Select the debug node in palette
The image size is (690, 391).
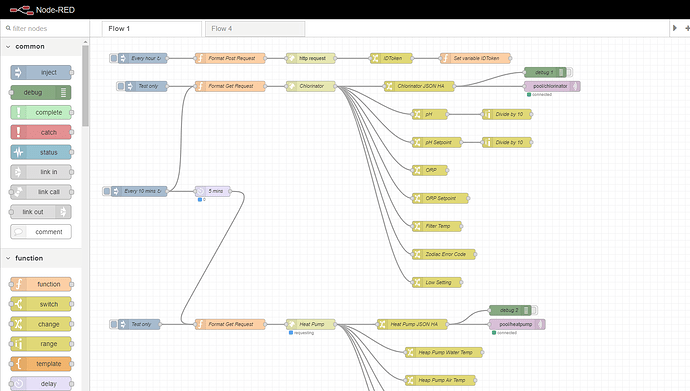pyautogui.click(x=41, y=92)
